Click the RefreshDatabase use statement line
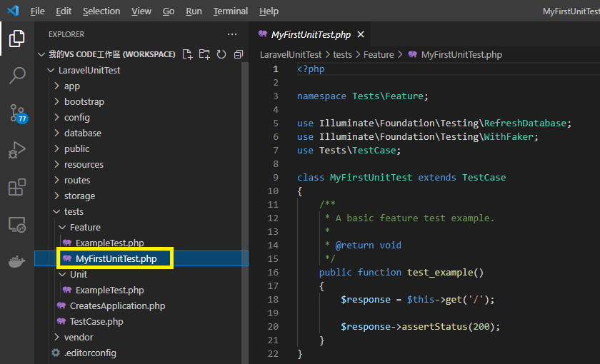 [434, 123]
